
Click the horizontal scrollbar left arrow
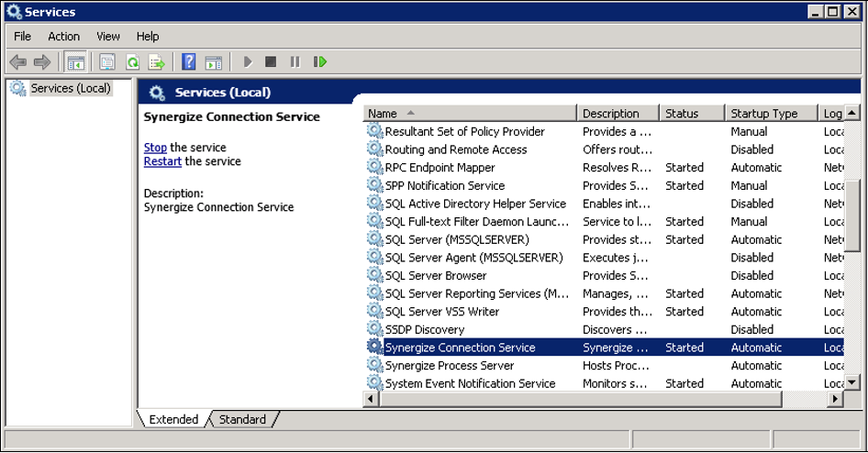[x=371, y=399]
